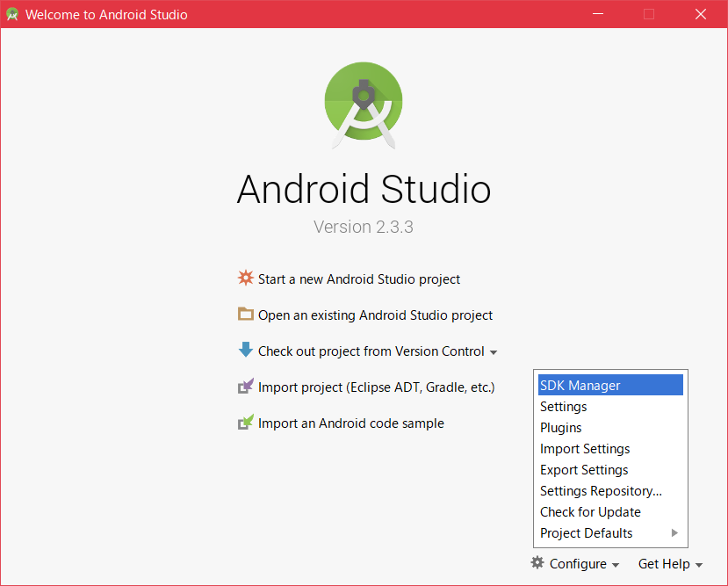Start a new Android Studio project
The width and height of the screenshot is (728, 586).
359,279
